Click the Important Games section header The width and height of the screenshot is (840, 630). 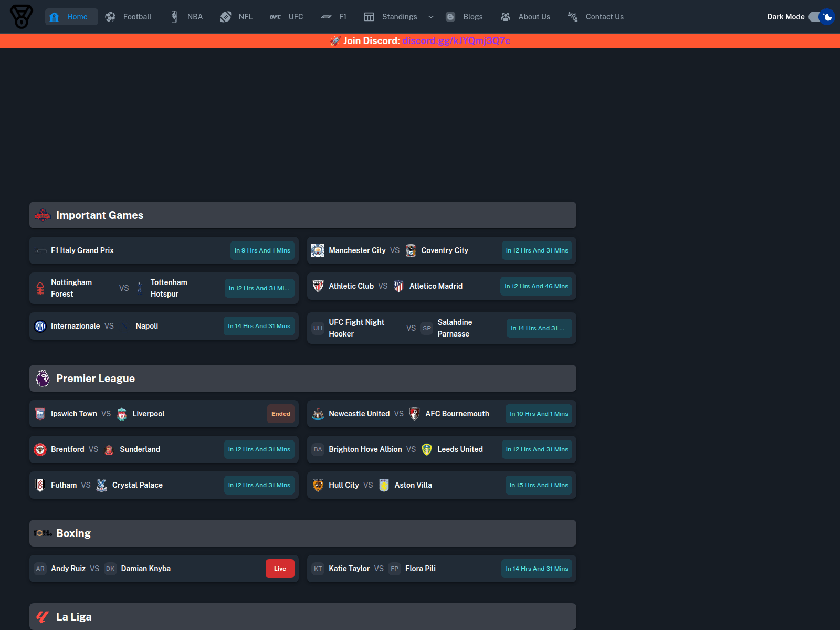pos(303,215)
